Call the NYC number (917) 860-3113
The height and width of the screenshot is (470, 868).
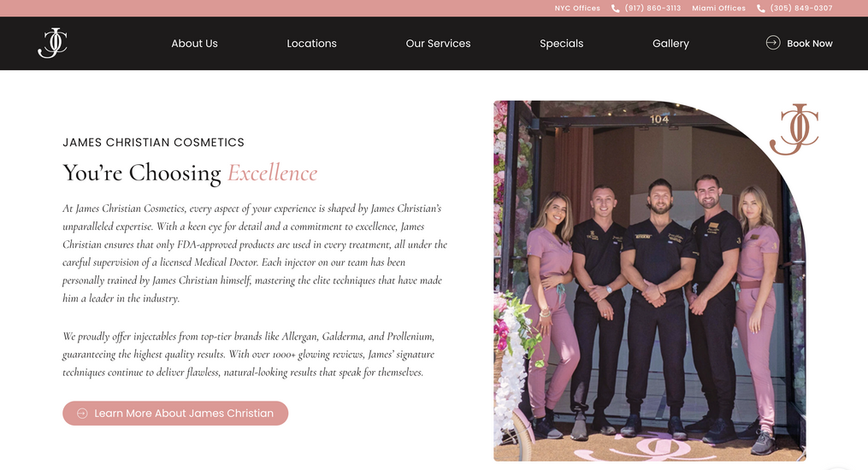[x=652, y=9]
